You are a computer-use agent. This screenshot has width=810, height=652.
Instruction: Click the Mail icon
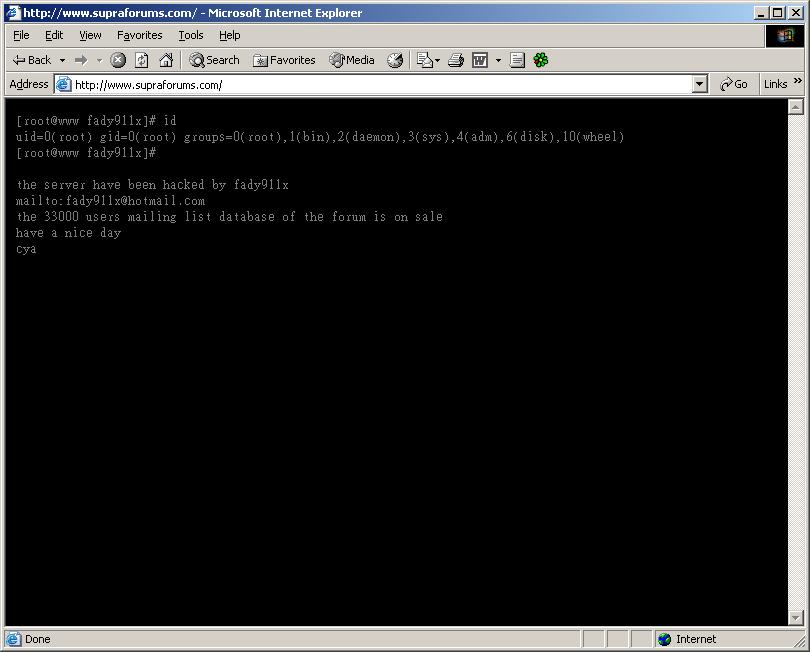click(x=424, y=60)
